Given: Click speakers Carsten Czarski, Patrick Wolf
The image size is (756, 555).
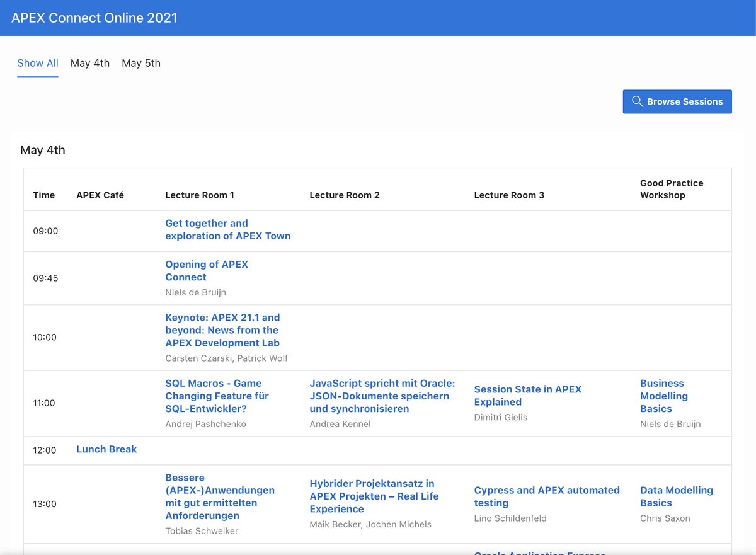Looking at the screenshot, I should [227, 358].
